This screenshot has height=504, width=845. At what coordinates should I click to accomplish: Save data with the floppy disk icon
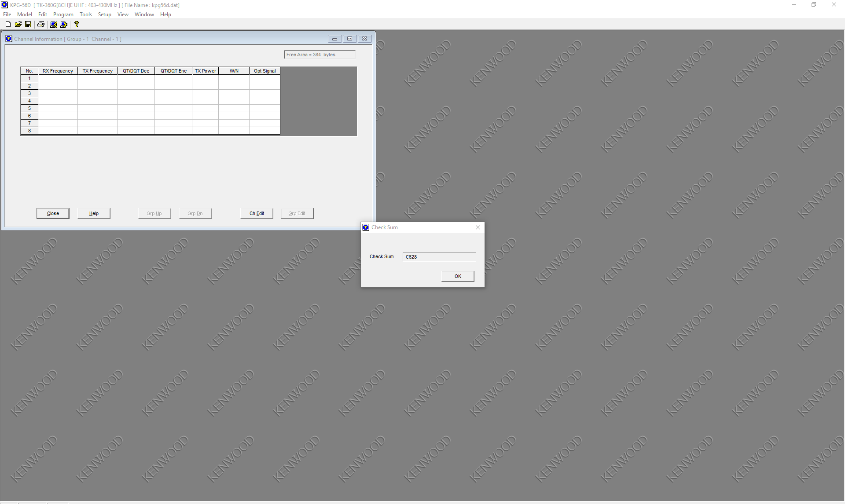pyautogui.click(x=28, y=25)
